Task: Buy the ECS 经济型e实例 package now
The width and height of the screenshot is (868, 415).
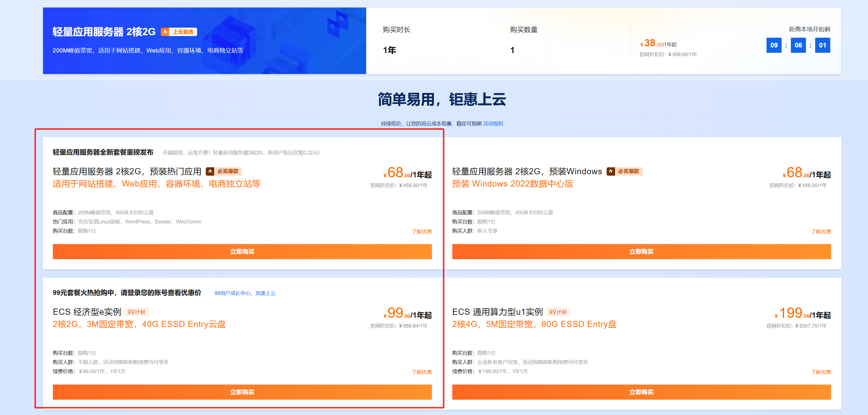Action: pos(242,392)
